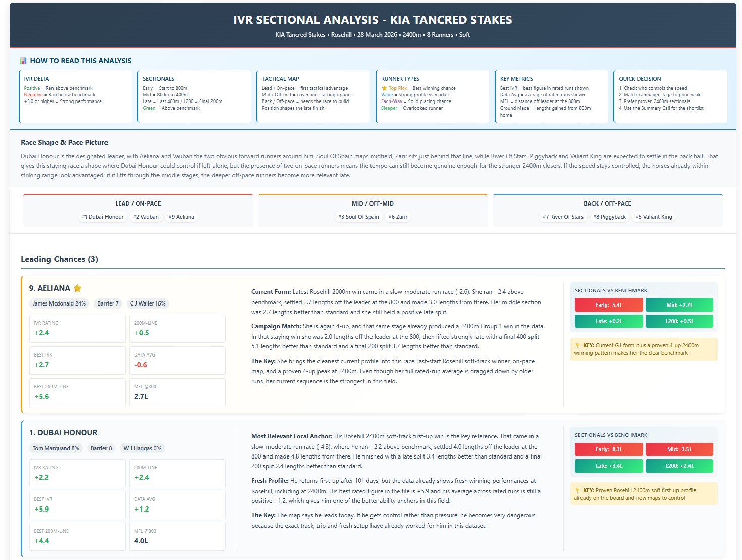Image resolution: width=742 pixels, height=560 pixels.
Task: Click Dubai Honour's Best IVR +5.9 stat box
Action: 77,504
